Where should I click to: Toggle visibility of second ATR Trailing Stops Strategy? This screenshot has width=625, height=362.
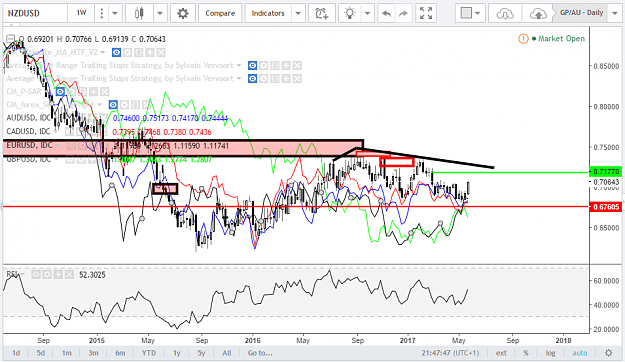pos(252,79)
